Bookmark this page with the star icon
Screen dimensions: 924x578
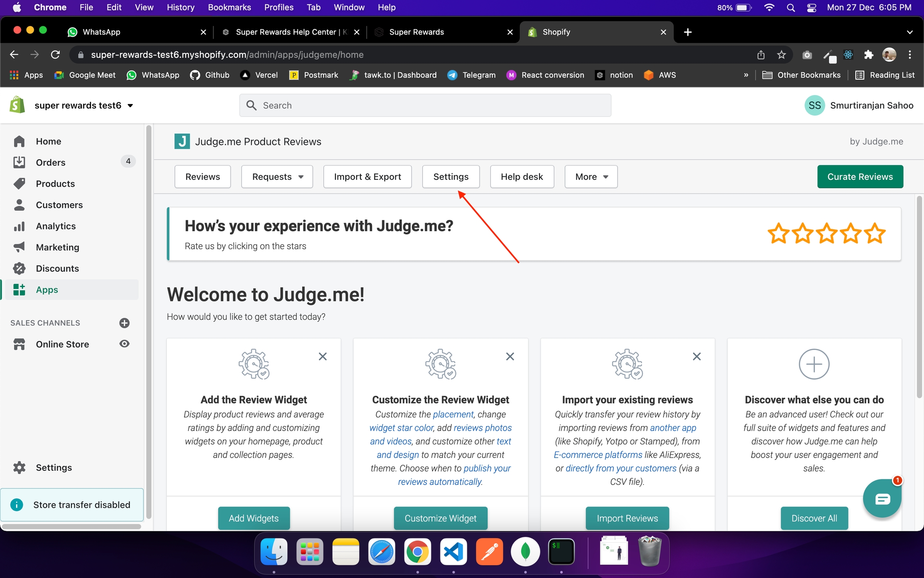click(x=781, y=55)
